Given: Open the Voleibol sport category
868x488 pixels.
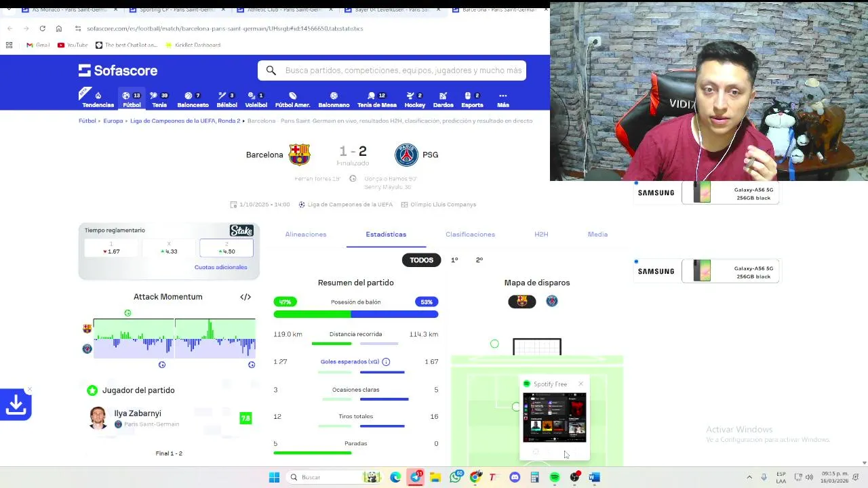Looking at the screenshot, I should point(256,100).
